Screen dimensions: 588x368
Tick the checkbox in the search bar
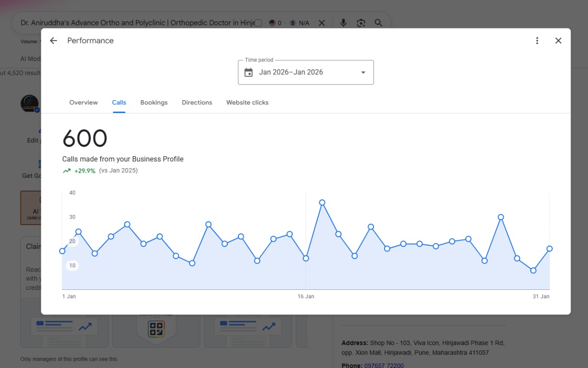point(259,23)
